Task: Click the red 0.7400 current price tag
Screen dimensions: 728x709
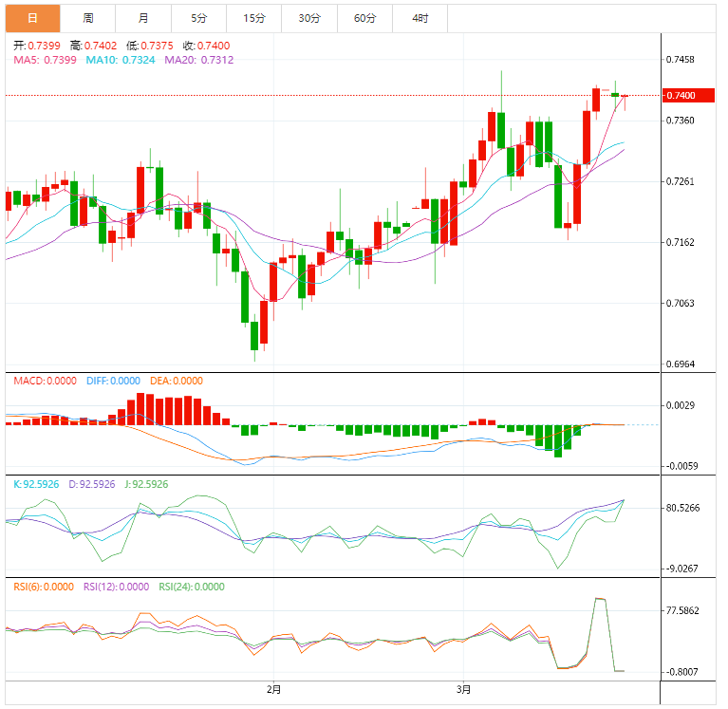Action: pos(685,96)
